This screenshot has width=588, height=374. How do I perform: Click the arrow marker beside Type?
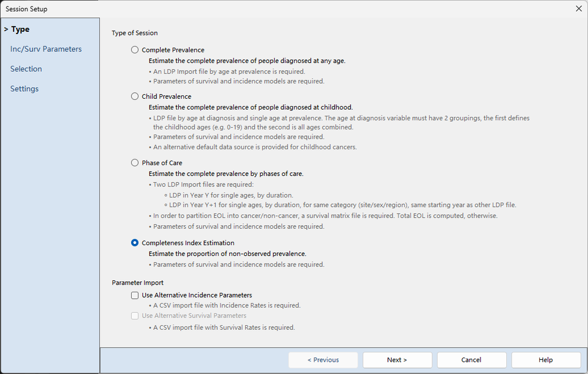pyautogui.click(x=6, y=29)
